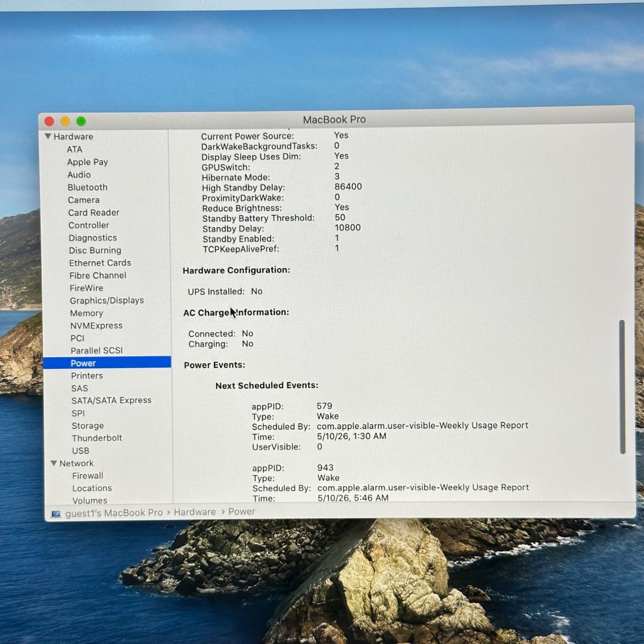
Task: Click the Next Scheduled Events heading
Action: [267, 386]
